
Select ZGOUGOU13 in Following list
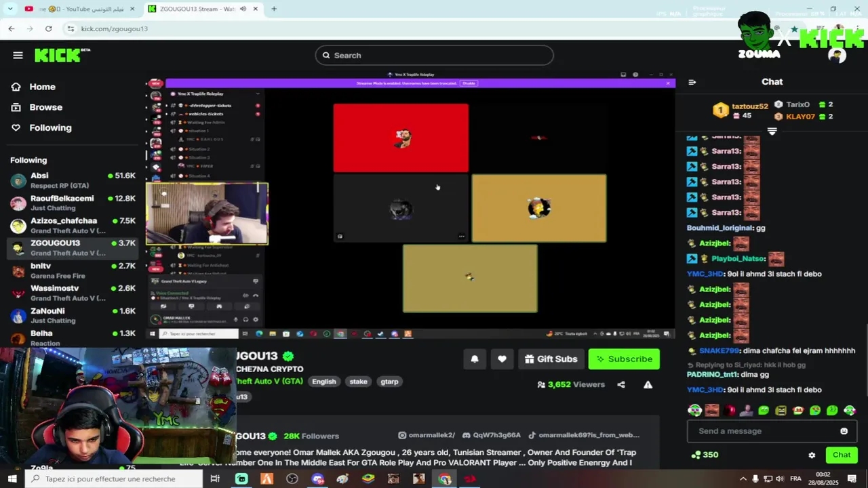[73, 248]
